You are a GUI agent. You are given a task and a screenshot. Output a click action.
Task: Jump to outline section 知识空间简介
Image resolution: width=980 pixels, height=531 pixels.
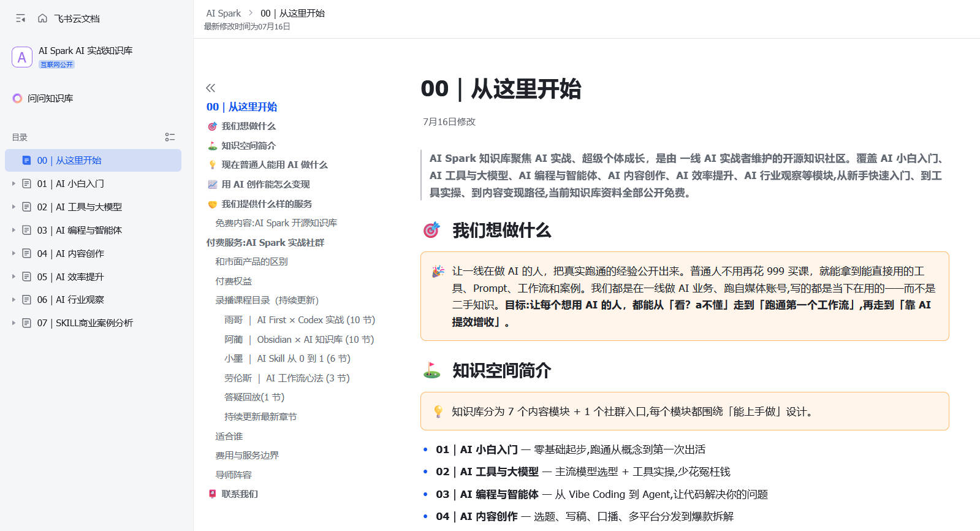tap(248, 146)
